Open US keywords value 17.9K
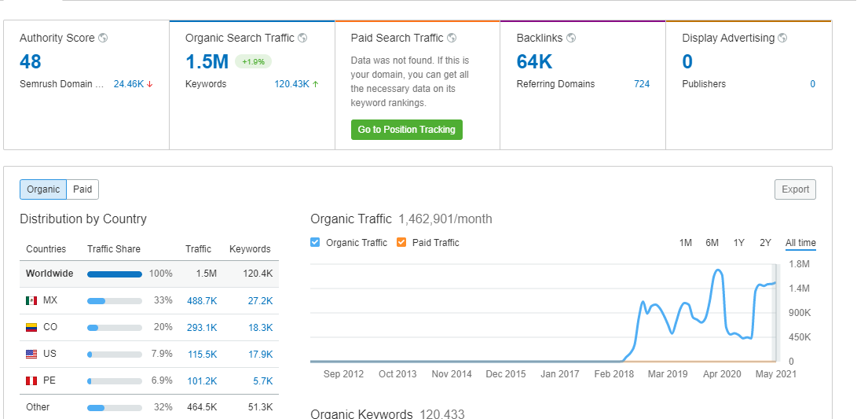 pos(260,355)
